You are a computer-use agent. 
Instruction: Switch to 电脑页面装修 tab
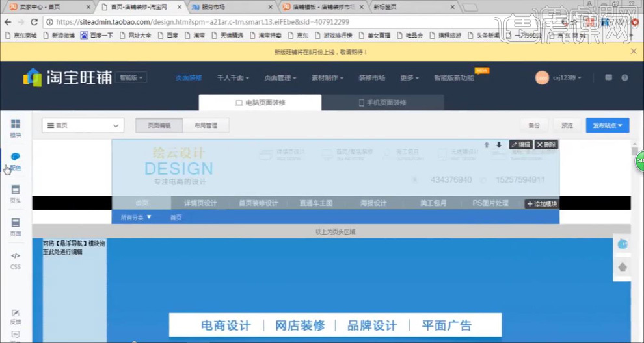[260, 103]
